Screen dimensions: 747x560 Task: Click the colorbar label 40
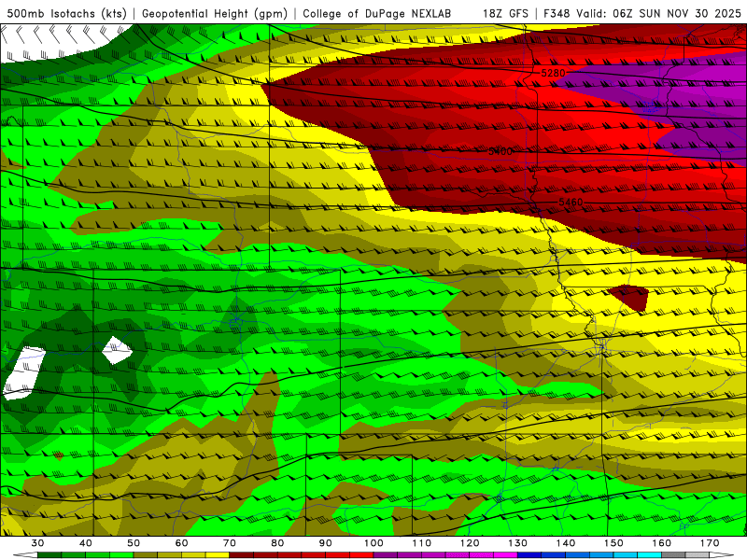point(86,543)
